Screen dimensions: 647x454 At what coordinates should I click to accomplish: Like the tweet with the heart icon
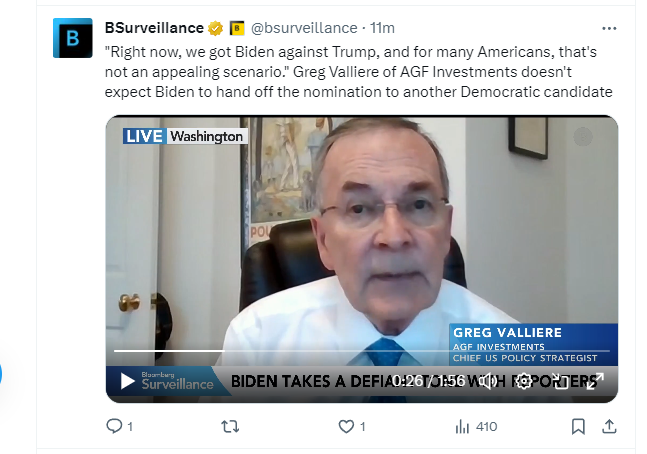click(x=346, y=427)
